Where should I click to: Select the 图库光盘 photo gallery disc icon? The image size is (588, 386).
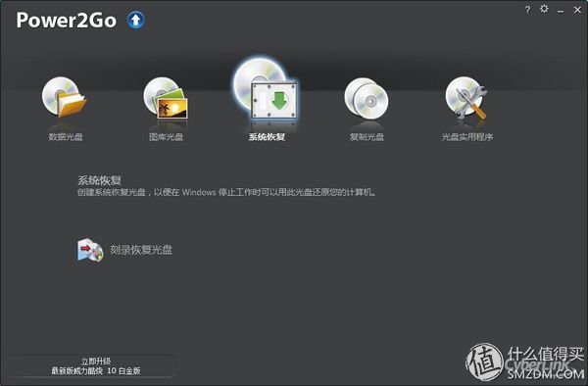(x=166, y=98)
